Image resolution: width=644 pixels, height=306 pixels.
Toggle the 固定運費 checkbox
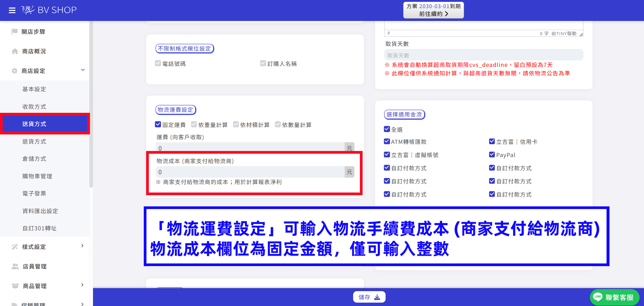(158, 124)
